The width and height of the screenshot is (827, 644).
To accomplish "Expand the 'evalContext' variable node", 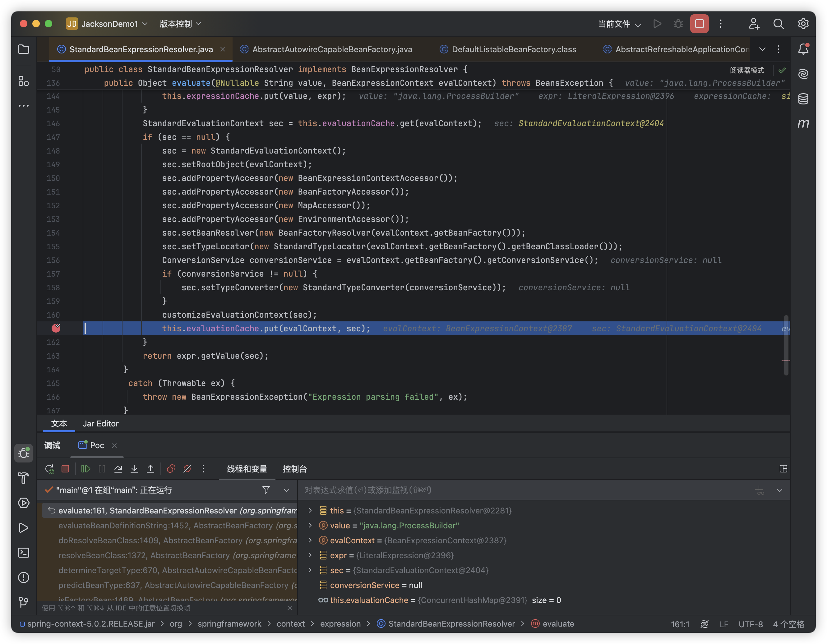I will pos(310,540).
